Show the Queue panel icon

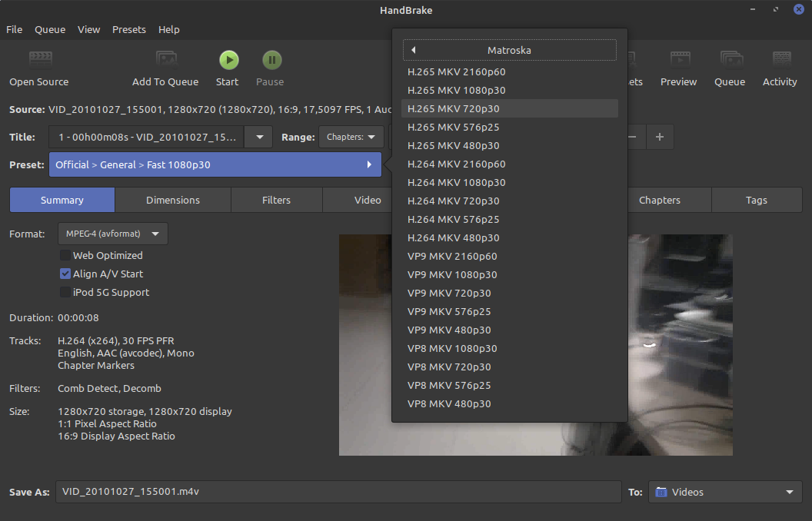pos(730,60)
